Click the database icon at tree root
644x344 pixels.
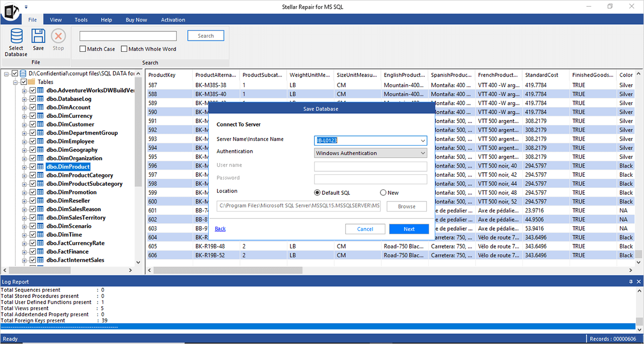coord(23,74)
